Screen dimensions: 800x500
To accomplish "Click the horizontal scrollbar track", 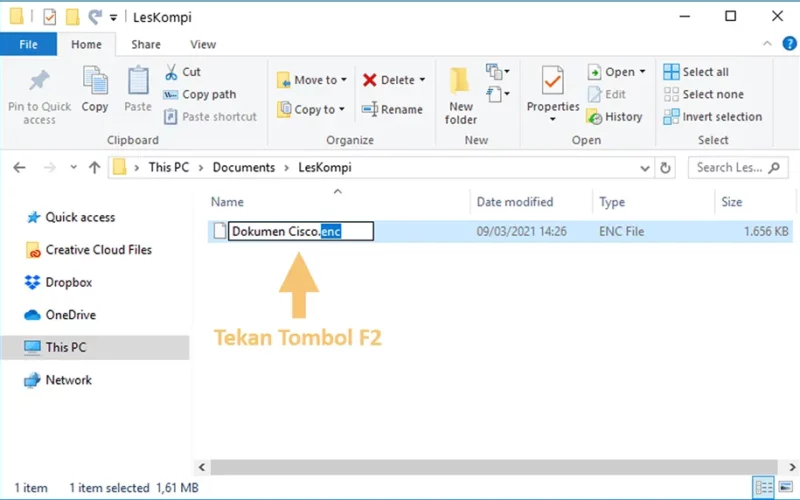I will coord(494,467).
